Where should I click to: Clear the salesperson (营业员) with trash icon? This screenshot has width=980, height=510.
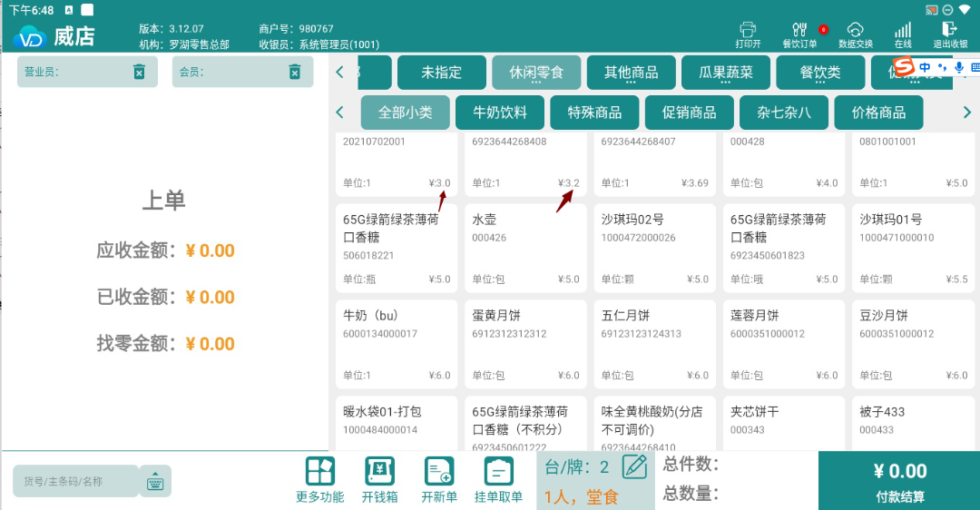point(139,72)
